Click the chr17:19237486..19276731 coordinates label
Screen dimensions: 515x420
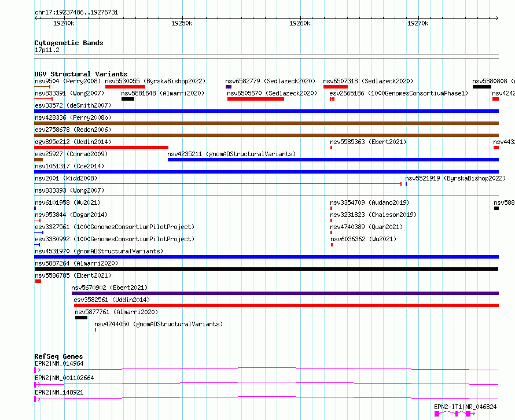coord(76,13)
